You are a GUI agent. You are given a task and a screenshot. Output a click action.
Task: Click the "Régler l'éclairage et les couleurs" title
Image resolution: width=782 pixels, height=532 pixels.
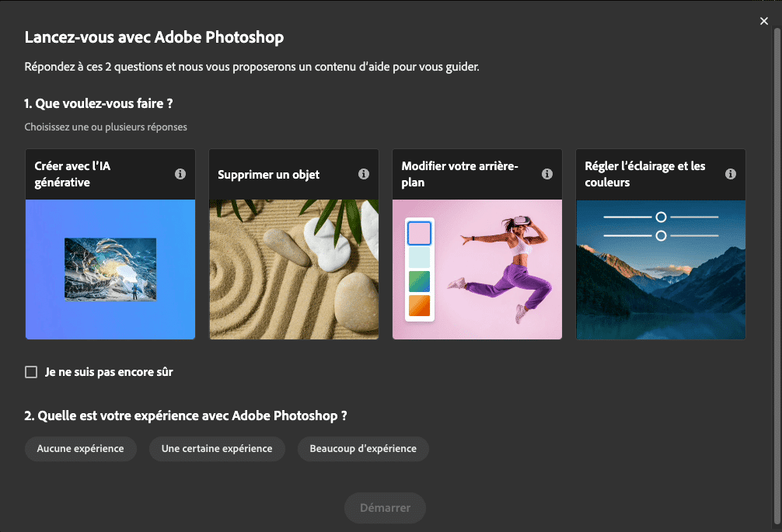point(645,174)
